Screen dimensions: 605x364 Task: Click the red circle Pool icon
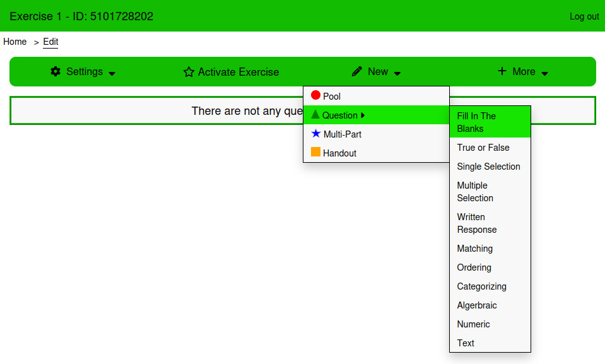tap(315, 95)
